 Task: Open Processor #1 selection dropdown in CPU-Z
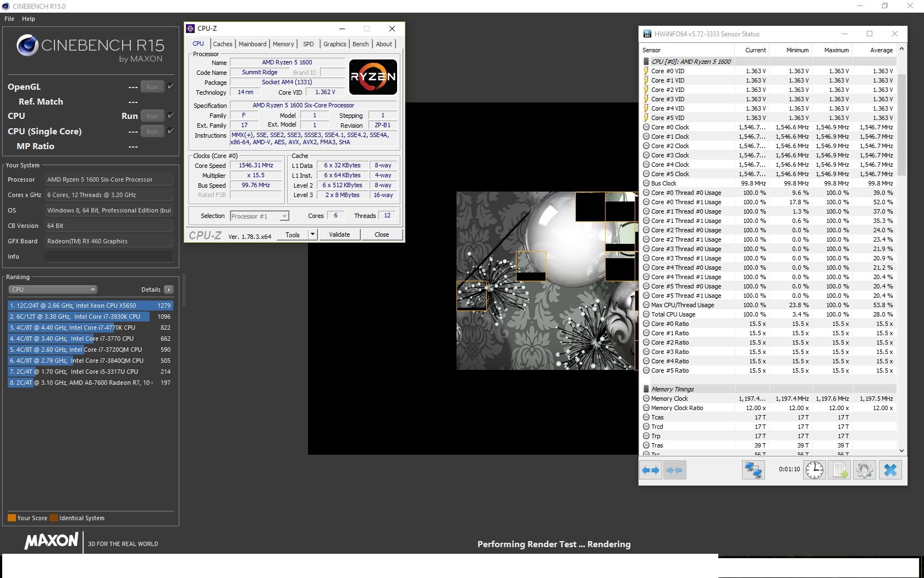[259, 216]
